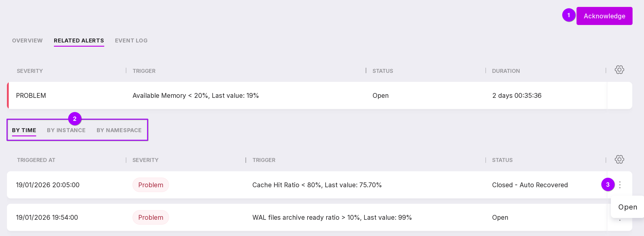Click numbered badge 3 in Cache Hit row
The image size is (644, 236).
coord(608,185)
